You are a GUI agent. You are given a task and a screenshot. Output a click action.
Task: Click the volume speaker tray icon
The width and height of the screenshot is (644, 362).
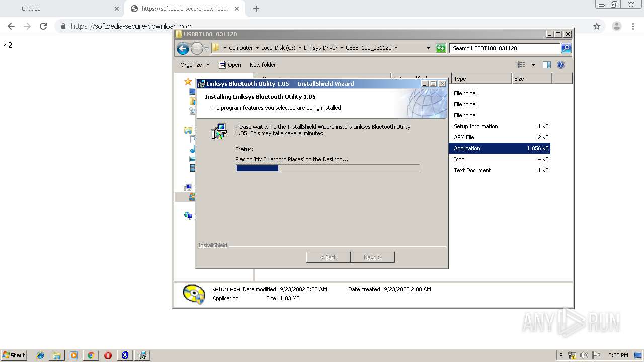point(584,355)
